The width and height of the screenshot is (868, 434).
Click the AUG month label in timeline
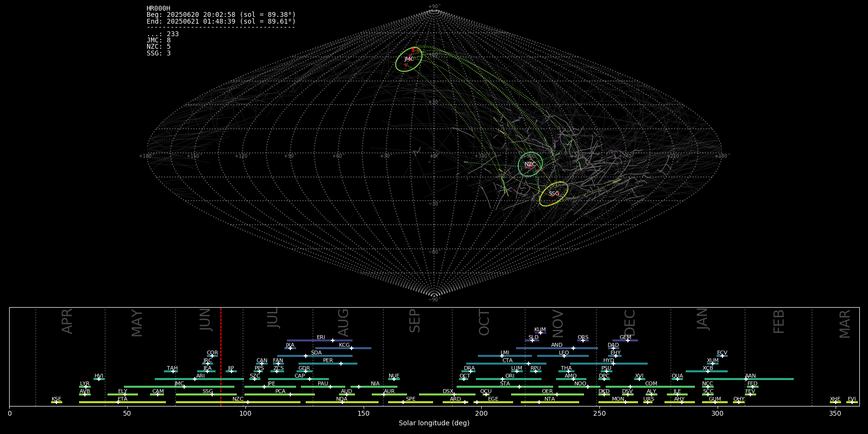[343, 323]
